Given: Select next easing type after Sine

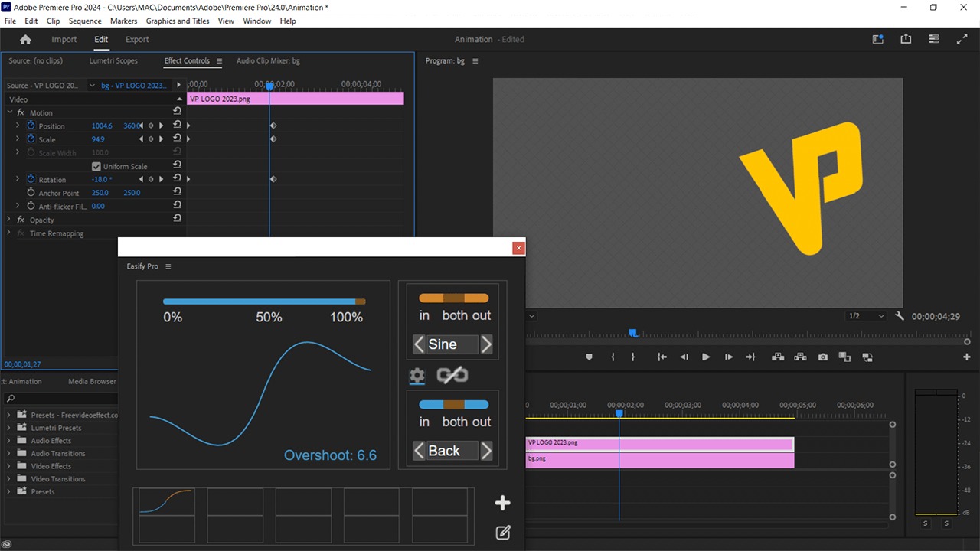Looking at the screenshot, I should [x=486, y=344].
